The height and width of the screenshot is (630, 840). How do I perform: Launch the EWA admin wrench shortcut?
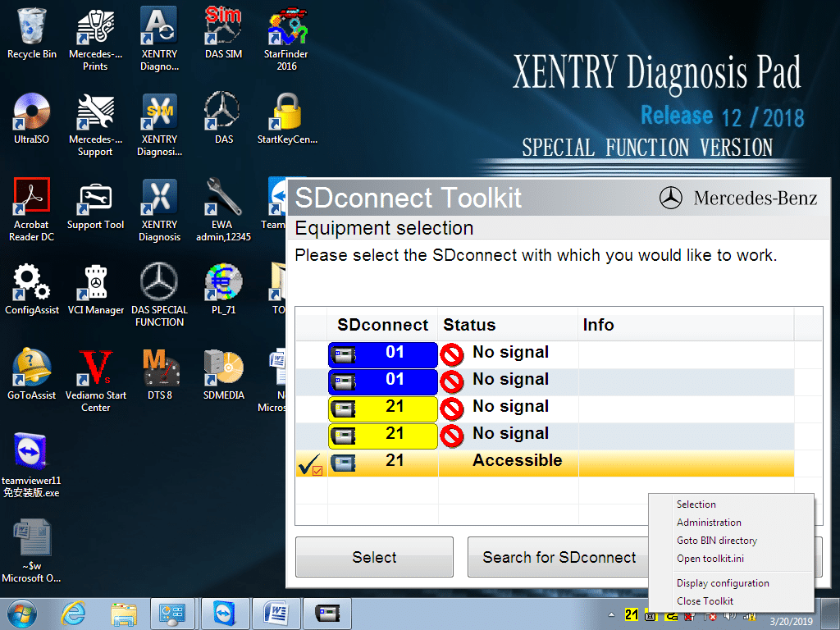click(x=223, y=199)
